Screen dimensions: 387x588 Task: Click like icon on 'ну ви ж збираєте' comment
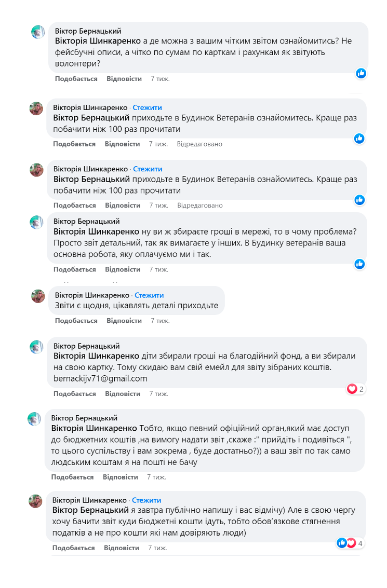[359, 264]
